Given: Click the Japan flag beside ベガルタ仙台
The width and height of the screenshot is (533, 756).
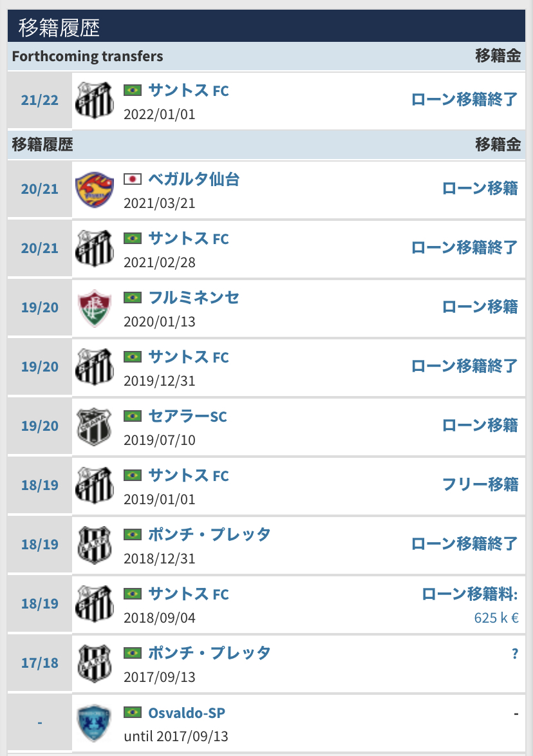Looking at the screenshot, I should coord(133,179).
